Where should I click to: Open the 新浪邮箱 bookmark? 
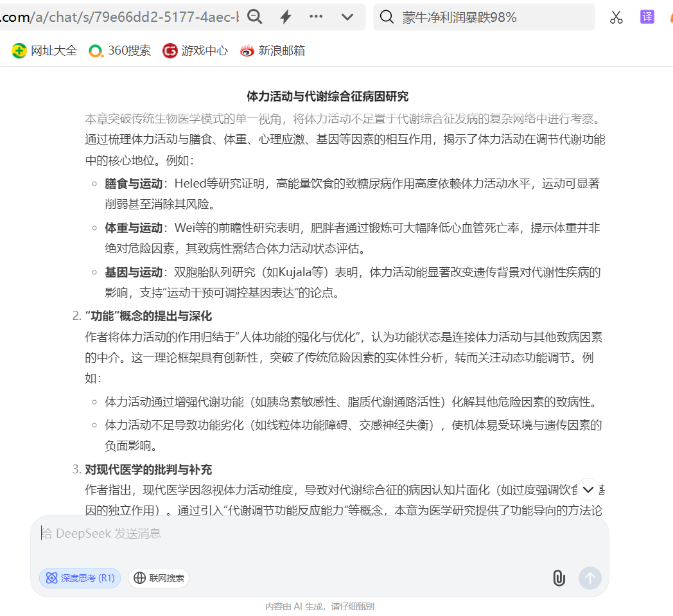tap(272, 51)
